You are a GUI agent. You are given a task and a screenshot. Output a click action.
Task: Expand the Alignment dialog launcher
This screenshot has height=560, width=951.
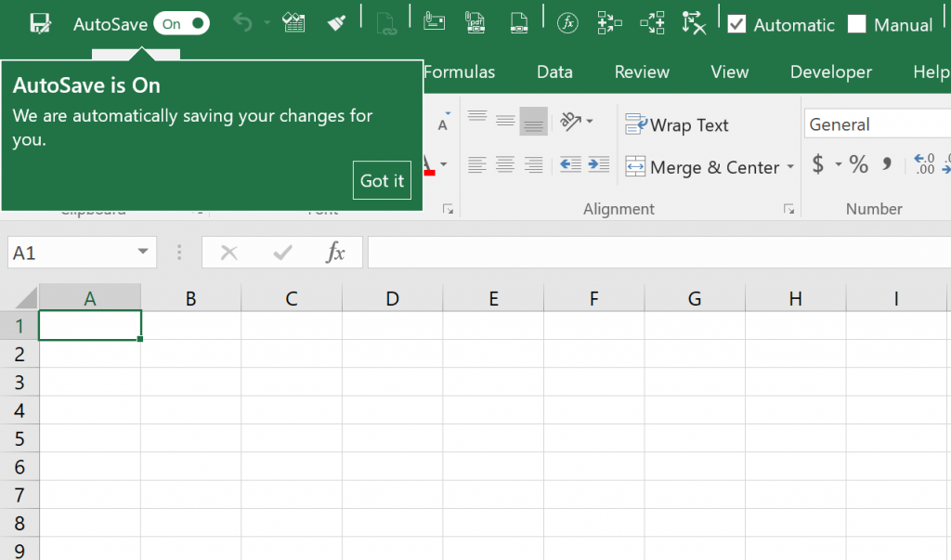pos(789,208)
